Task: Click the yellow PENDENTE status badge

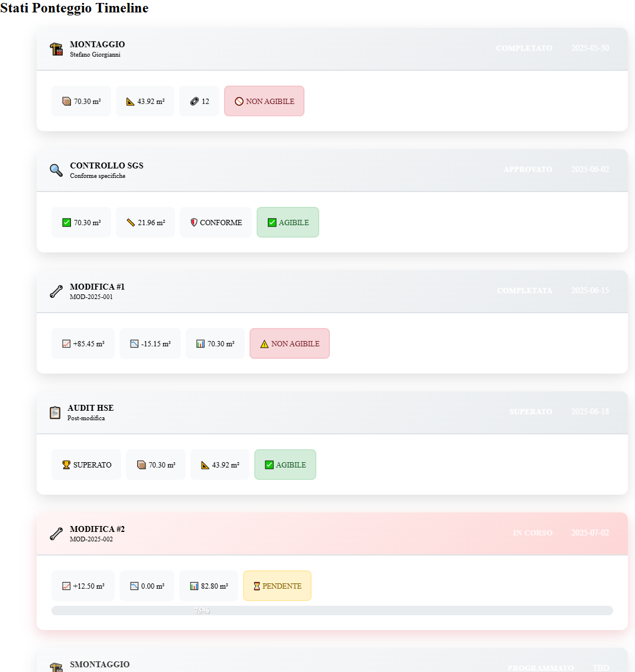Action: [x=277, y=586]
